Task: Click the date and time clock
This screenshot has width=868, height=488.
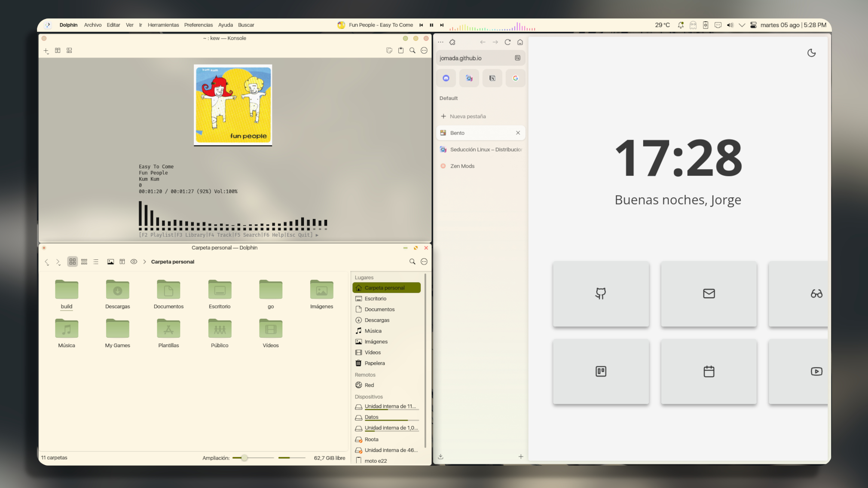Action: tap(793, 25)
